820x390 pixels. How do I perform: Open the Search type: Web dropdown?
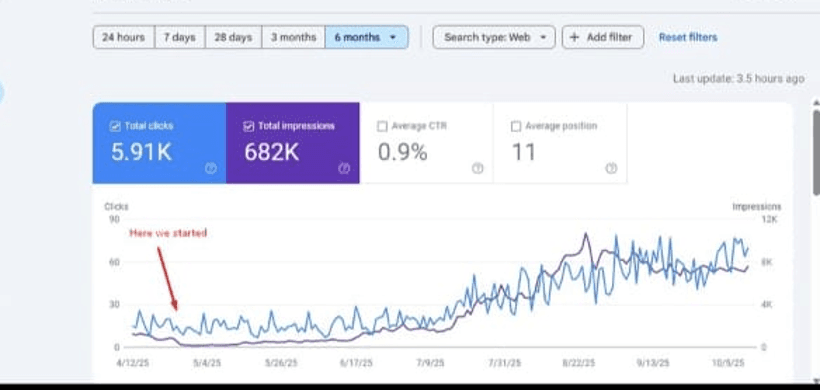[x=494, y=37]
